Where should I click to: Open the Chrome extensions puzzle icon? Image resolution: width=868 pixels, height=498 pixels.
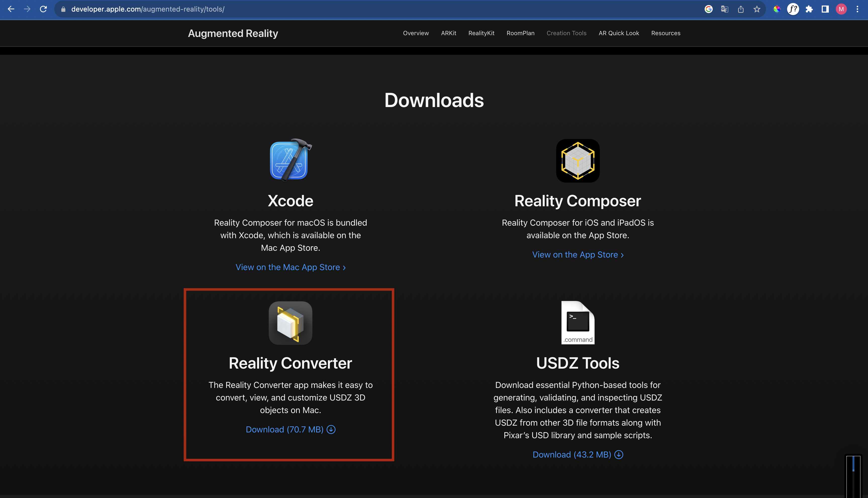click(x=809, y=9)
